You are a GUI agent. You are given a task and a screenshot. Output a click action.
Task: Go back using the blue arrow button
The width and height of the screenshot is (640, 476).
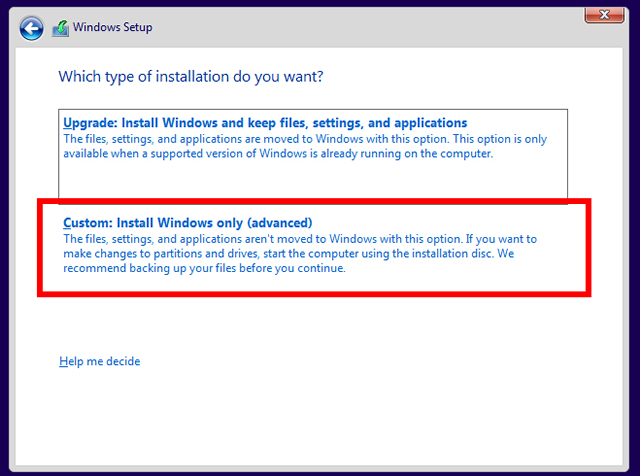pyautogui.click(x=31, y=29)
